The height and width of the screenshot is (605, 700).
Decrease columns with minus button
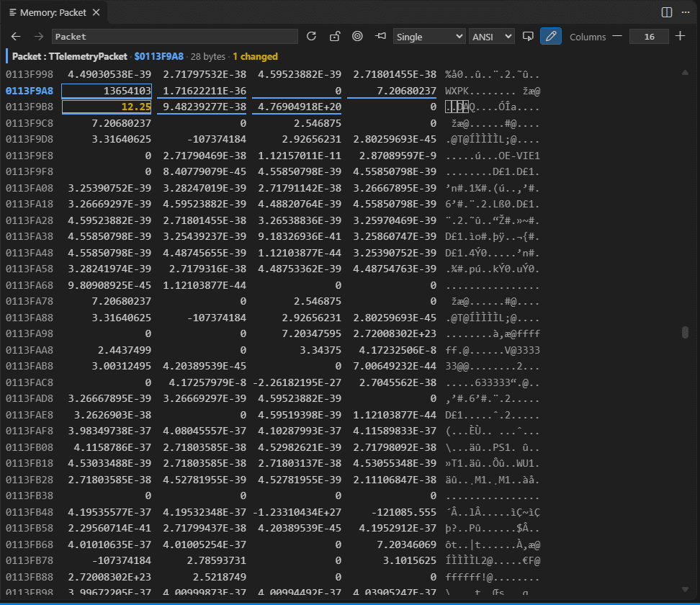coord(617,37)
